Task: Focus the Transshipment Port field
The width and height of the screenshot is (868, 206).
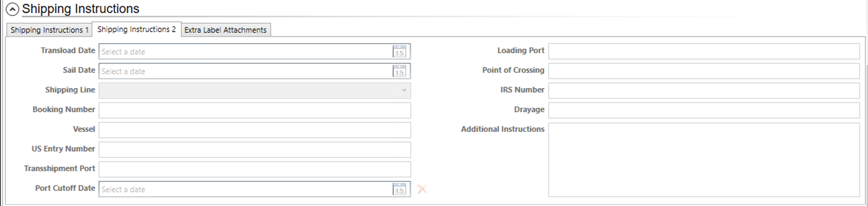Action: coord(254,169)
